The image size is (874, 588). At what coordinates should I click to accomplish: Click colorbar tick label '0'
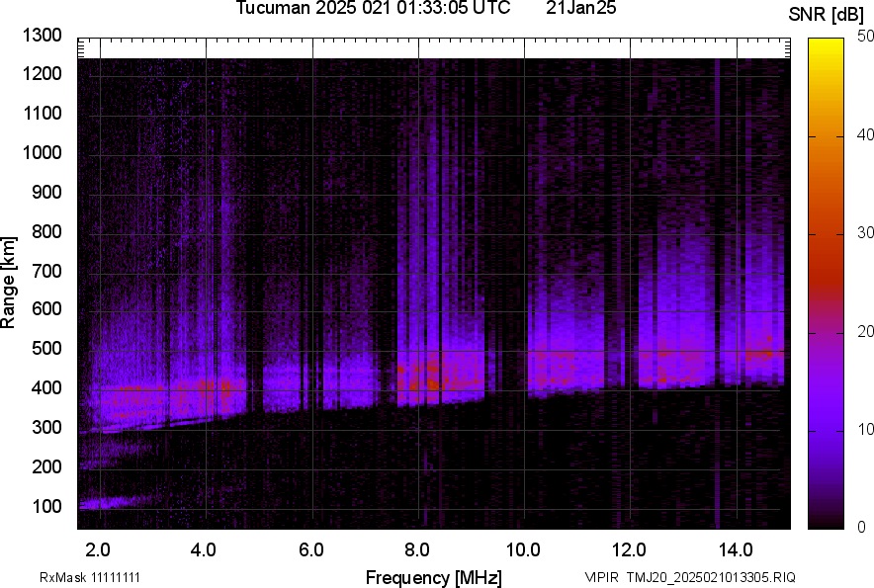861,527
